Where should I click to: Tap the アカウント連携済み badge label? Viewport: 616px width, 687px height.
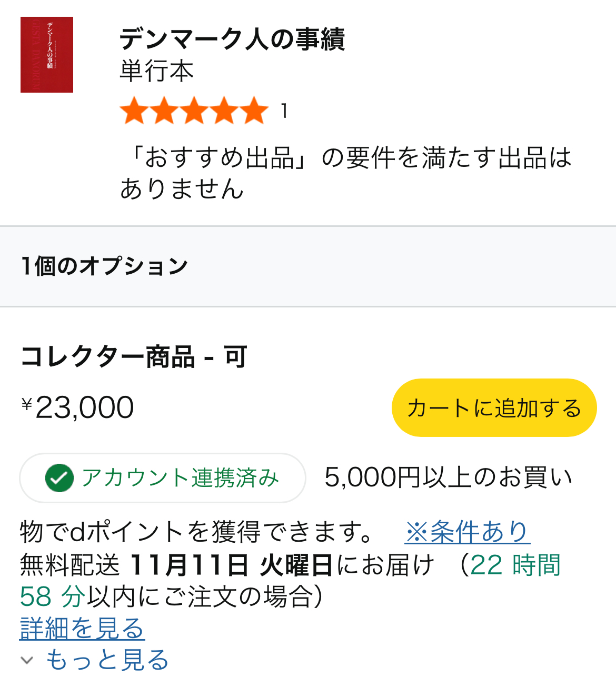point(180,478)
